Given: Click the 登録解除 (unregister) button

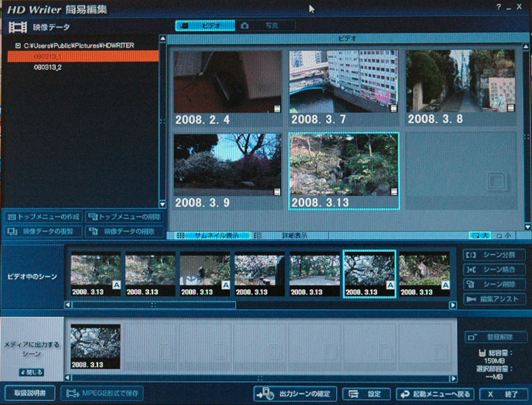Looking at the screenshot, I should 495,337.
